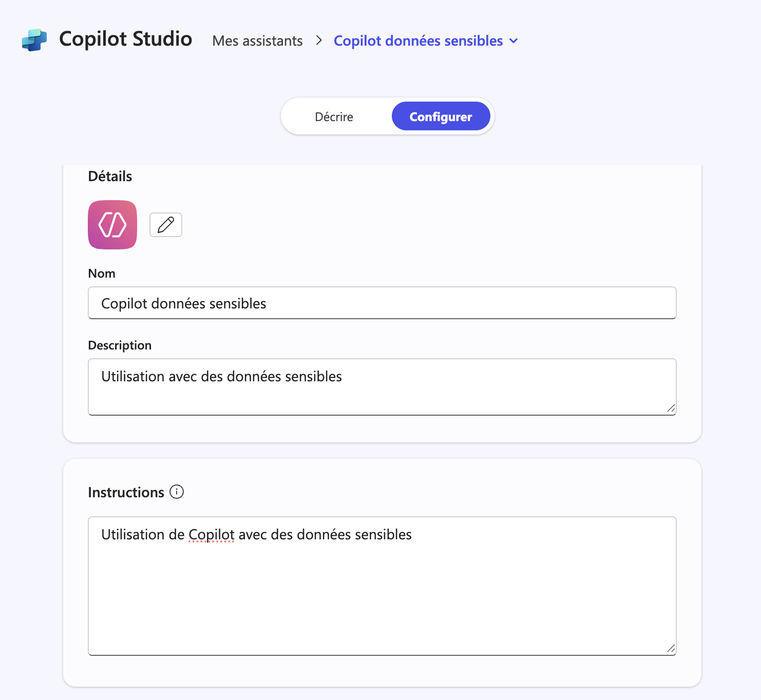Click the Copilot Studio logo icon
Screen dimensions: 761x700
click(x=34, y=40)
